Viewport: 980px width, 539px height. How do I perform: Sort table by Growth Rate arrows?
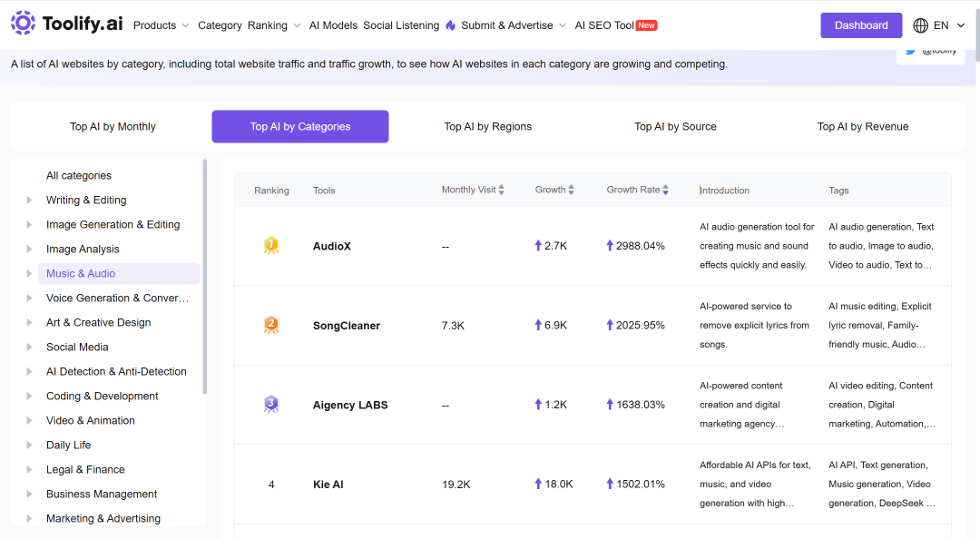(666, 190)
